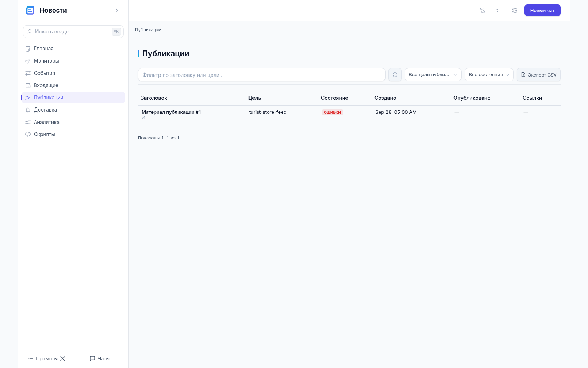Focus the Искать везде search field

point(73,32)
